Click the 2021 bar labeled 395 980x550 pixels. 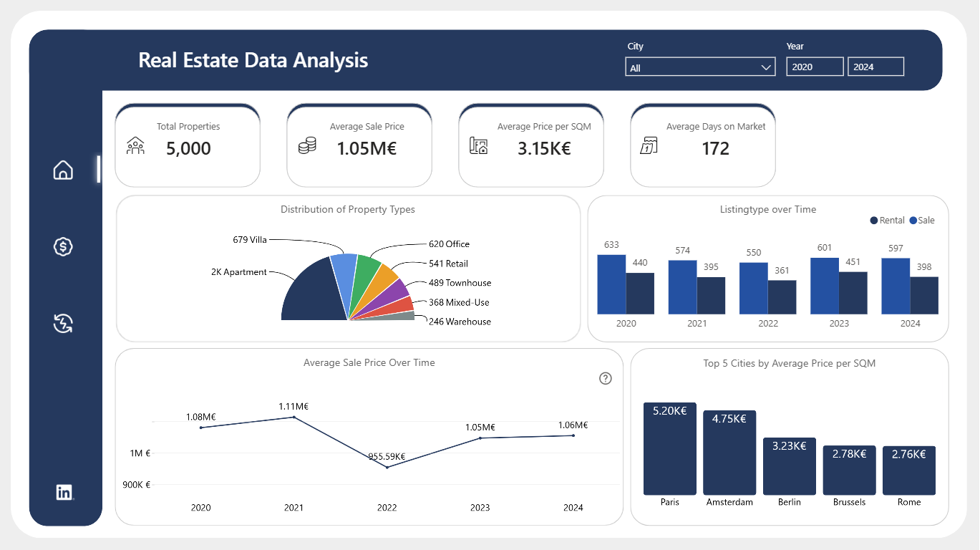click(x=711, y=295)
